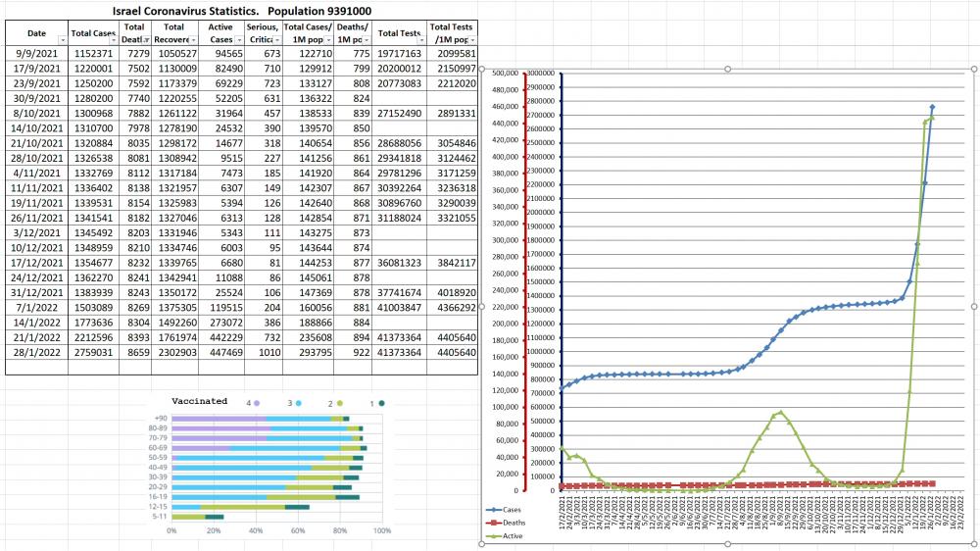Open the Deaths/1M pop filter dropdown

pyautogui.click(x=367, y=40)
